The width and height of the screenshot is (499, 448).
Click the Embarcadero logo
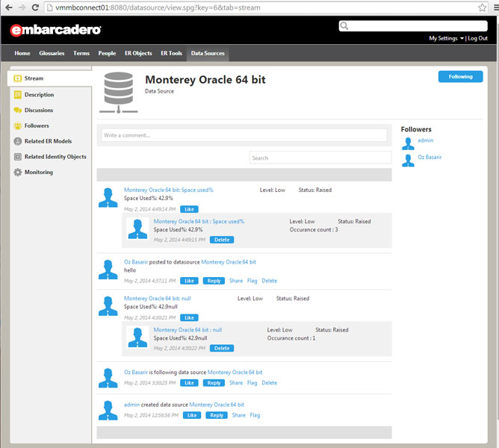tap(56, 30)
